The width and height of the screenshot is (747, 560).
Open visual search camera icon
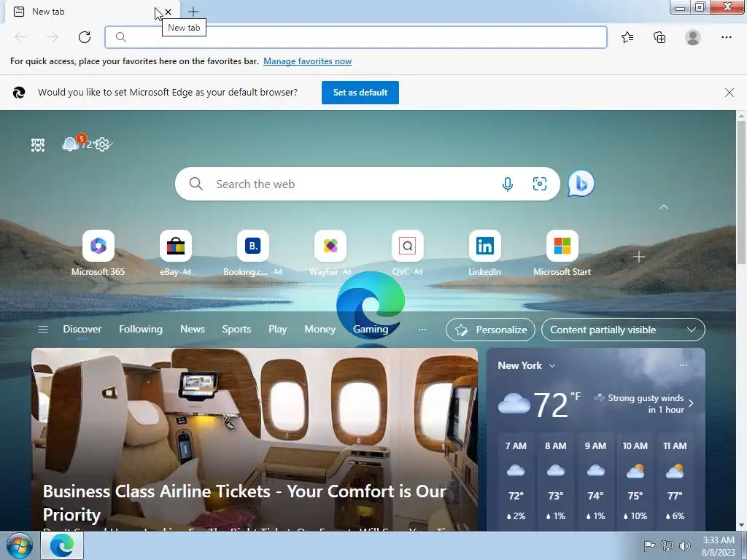point(539,184)
